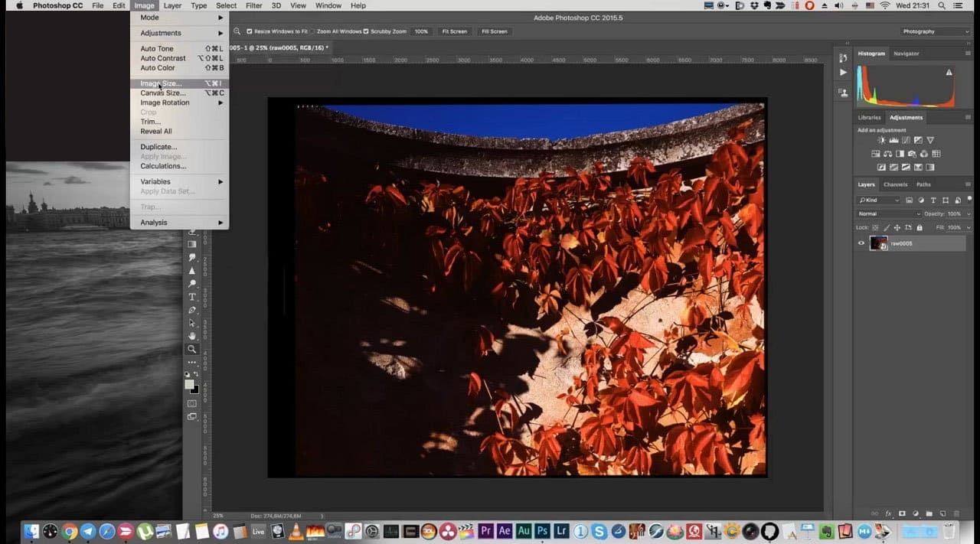The image size is (980, 544).
Task: Toggle lock transparent pixels
Action: tap(875, 228)
